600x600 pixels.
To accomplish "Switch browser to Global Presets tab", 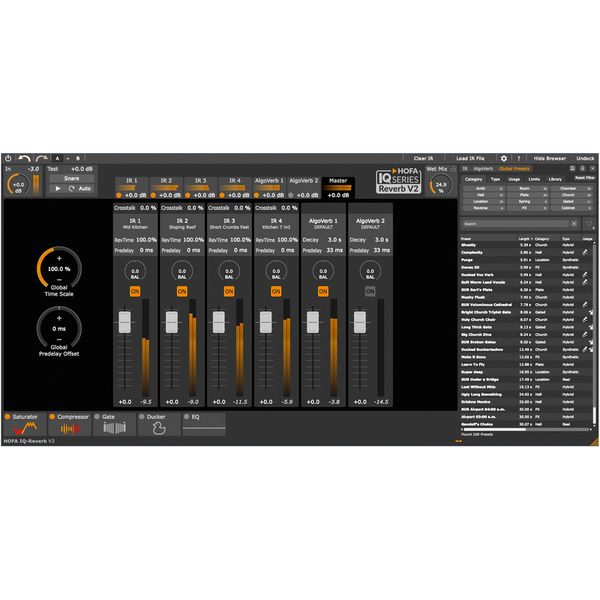I will (514, 169).
